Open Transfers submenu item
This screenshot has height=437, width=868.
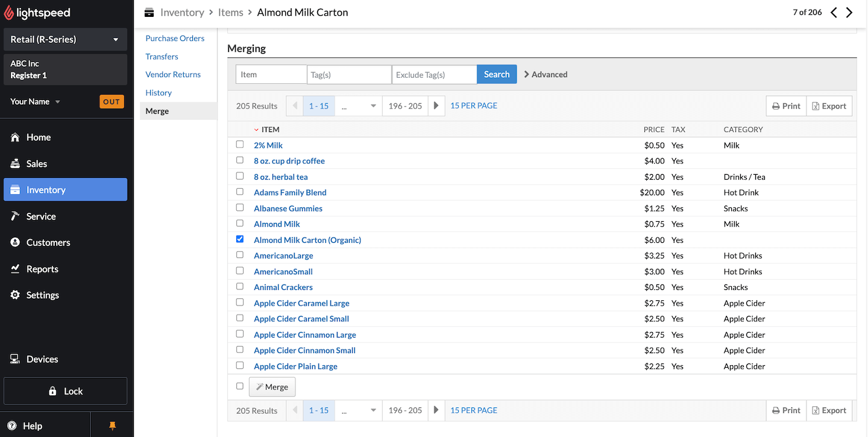tap(162, 57)
